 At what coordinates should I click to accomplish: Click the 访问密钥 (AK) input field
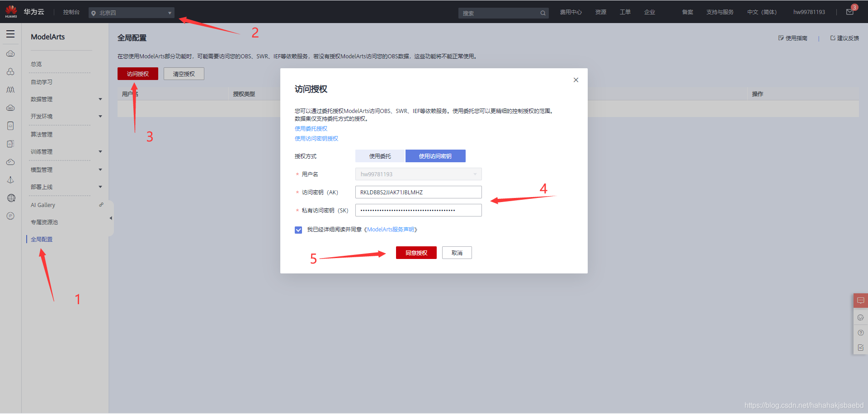[419, 192]
